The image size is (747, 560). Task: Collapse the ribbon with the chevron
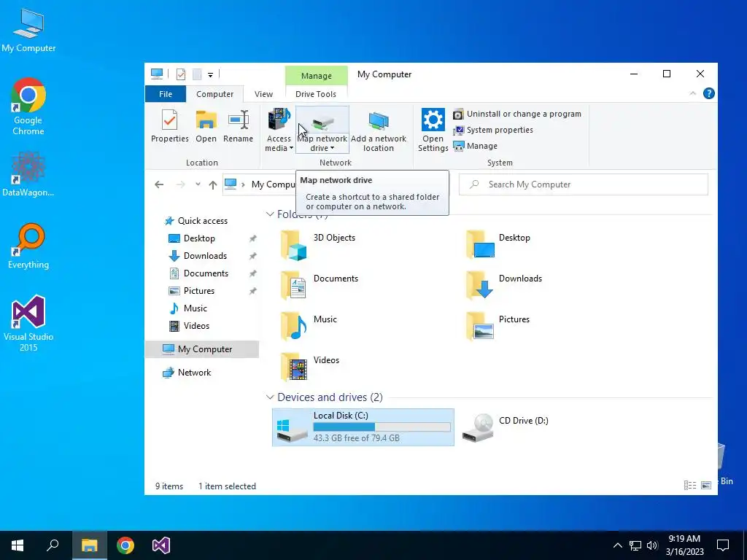coord(693,93)
